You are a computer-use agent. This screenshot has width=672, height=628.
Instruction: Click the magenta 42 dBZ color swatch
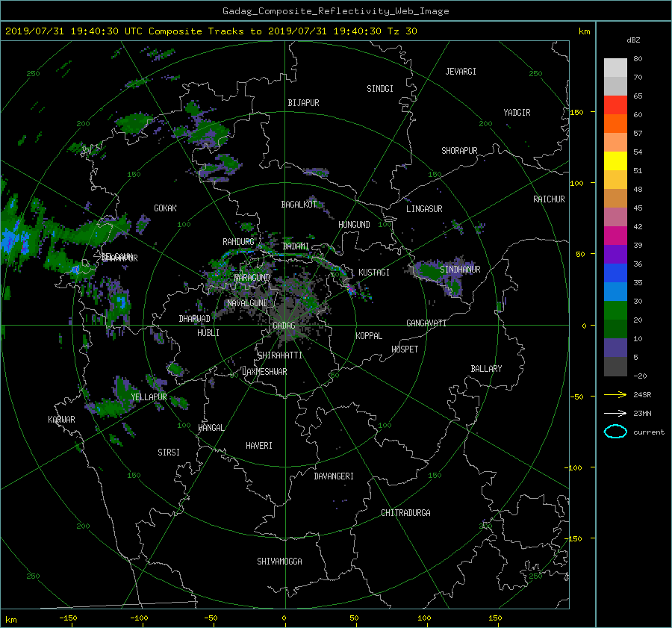pos(615,236)
